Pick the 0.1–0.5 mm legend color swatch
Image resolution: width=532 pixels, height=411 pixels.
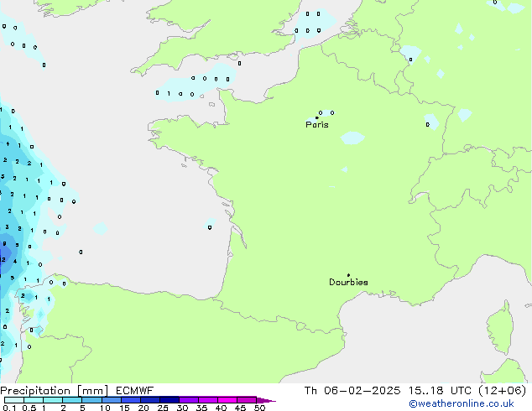point(14,400)
